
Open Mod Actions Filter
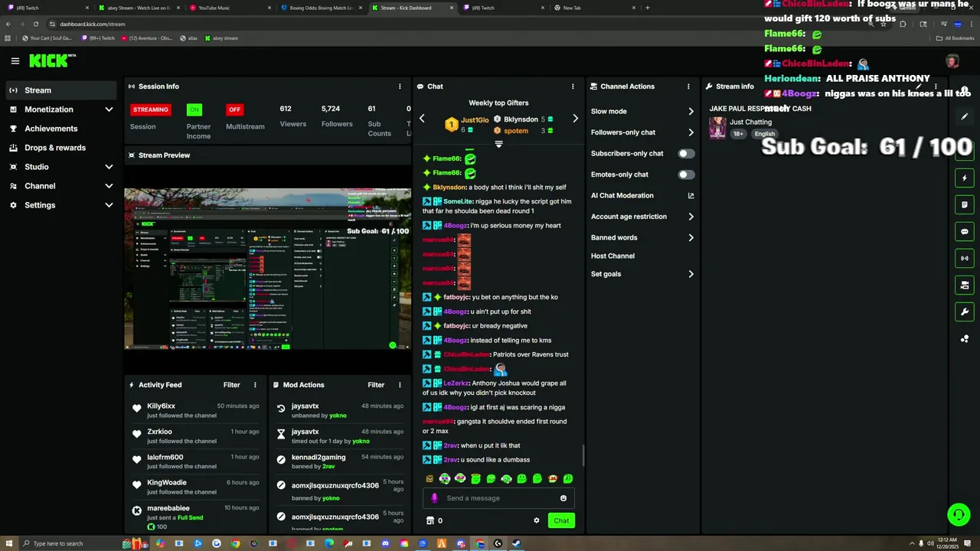point(376,385)
